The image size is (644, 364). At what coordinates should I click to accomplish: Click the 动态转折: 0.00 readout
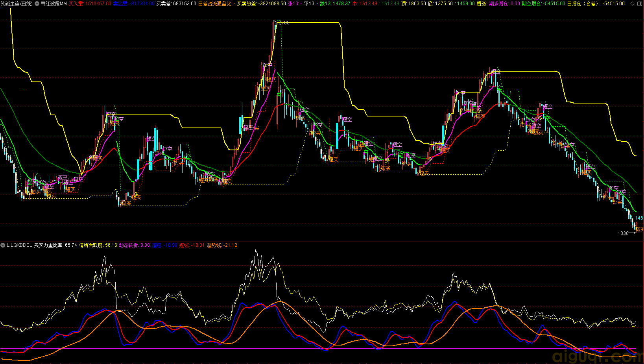click(135, 245)
